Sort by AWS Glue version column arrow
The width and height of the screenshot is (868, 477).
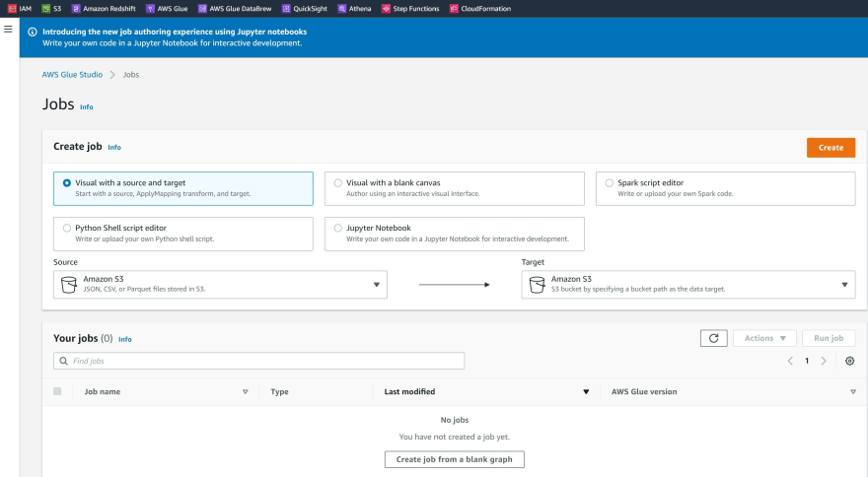[853, 392]
